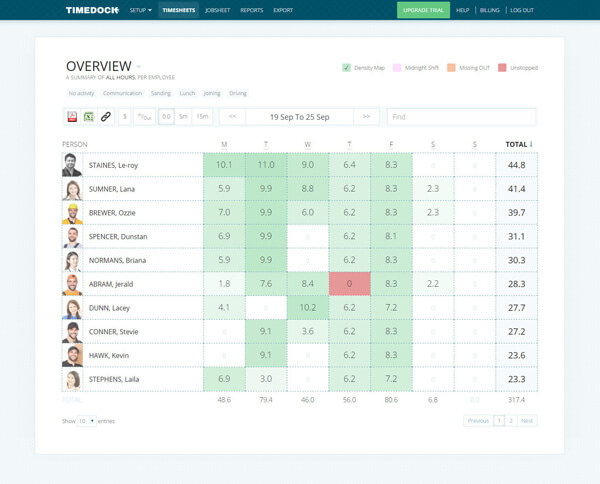Export the timesheet to Excel
Image resolution: width=600 pixels, height=484 pixels.
click(88, 117)
